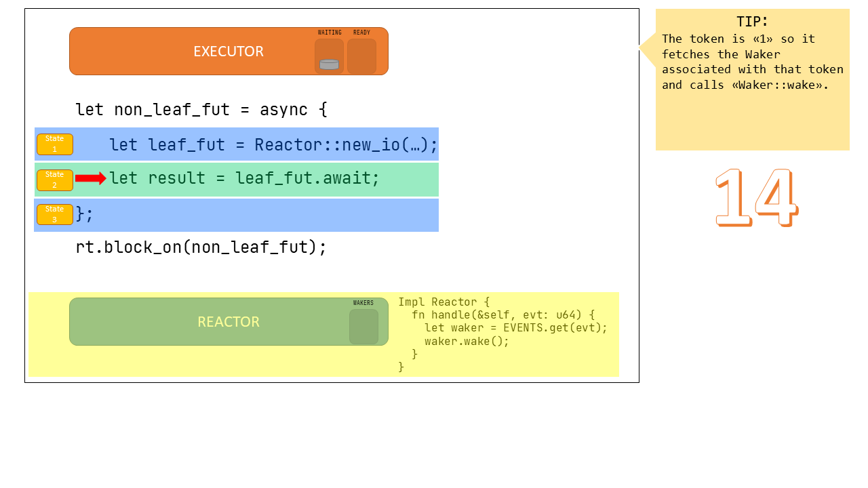Click the WAKERS box in the Reactor
This screenshot has height=488, width=868.
point(363,327)
